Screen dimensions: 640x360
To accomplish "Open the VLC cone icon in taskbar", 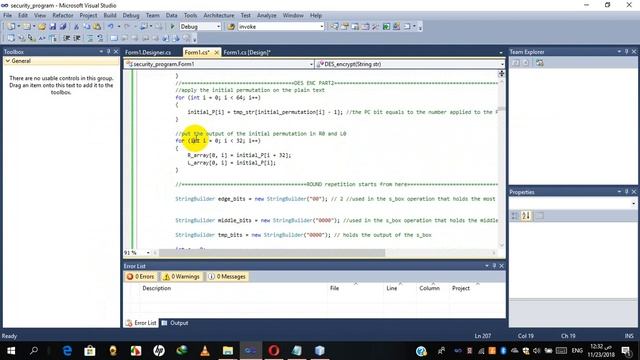I will coord(205,351).
